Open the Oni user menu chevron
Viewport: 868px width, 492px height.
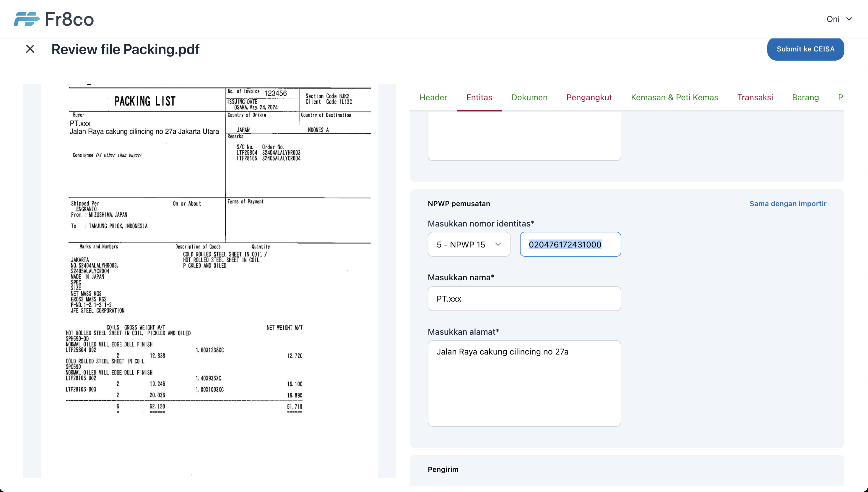(x=849, y=19)
